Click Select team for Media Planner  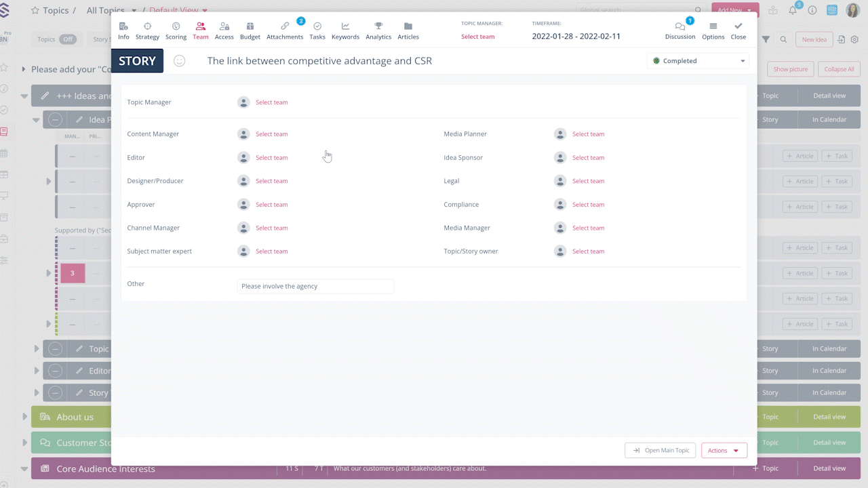tap(588, 134)
